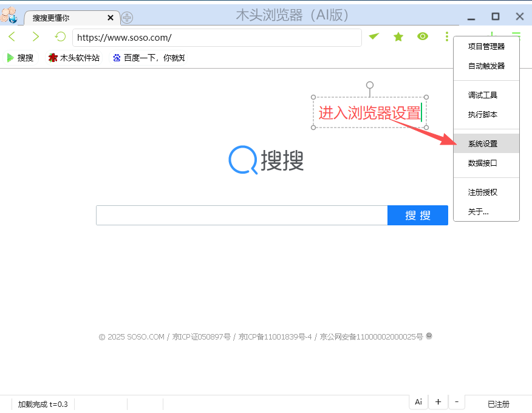Open the three vertical dots menu
This screenshot has height=413, width=532.
(x=447, y=36)
